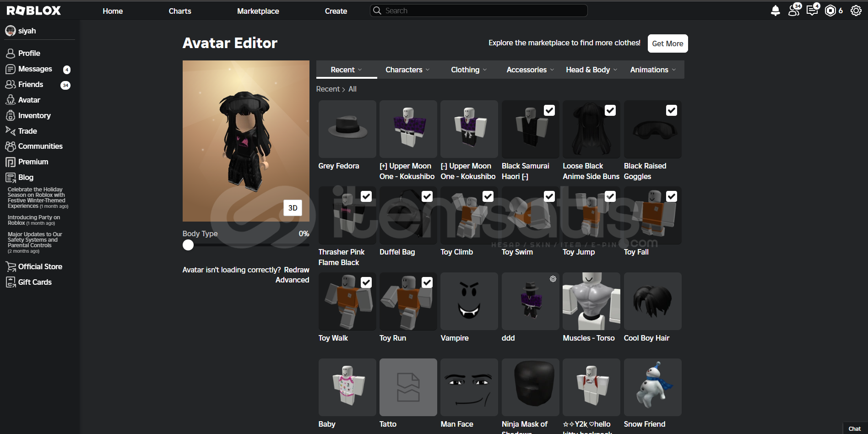Screen dimensions: 868x434
Task: Click the Premium sidebar icon
Action: tap(11, 162)
